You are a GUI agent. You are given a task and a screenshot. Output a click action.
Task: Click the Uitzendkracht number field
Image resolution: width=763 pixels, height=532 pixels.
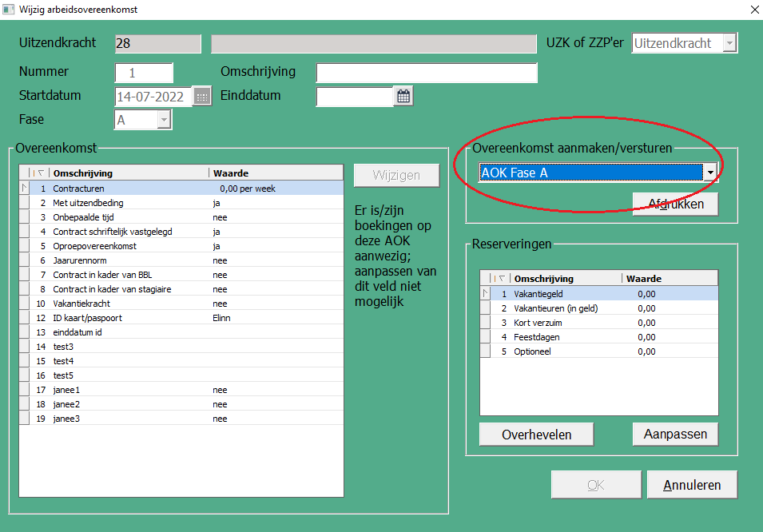click(x=158, y=43)
